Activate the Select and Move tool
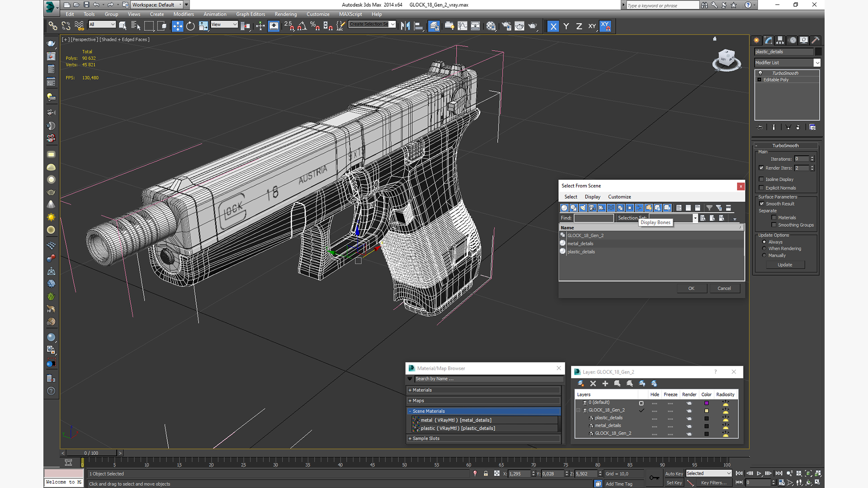 pos(178,26)
